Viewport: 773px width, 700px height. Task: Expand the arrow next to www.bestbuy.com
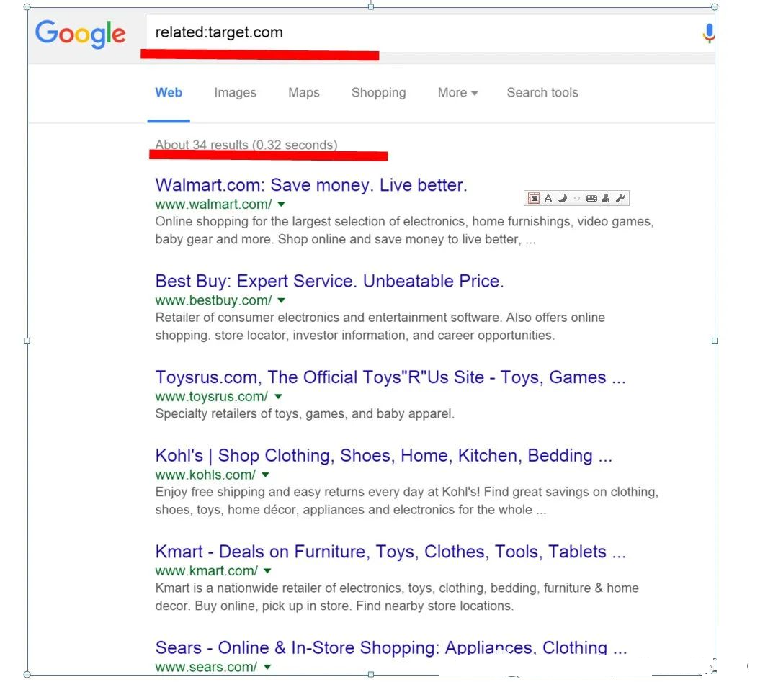tap(281, 300)
